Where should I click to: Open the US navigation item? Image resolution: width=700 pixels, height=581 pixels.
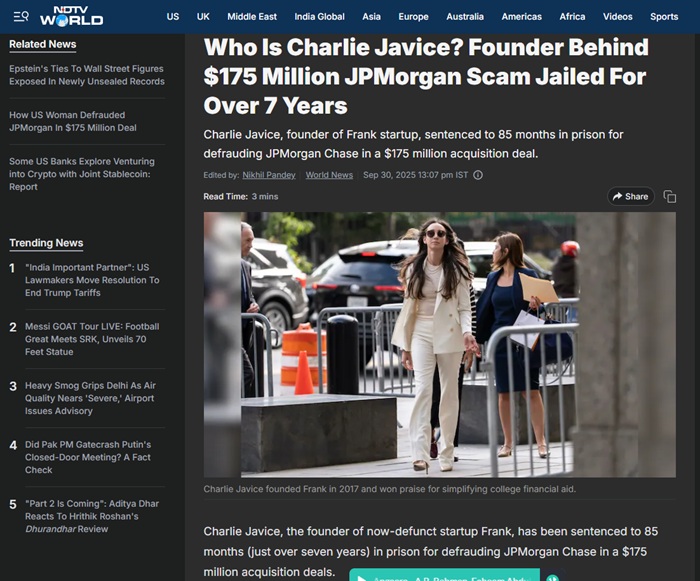point(173,17)
